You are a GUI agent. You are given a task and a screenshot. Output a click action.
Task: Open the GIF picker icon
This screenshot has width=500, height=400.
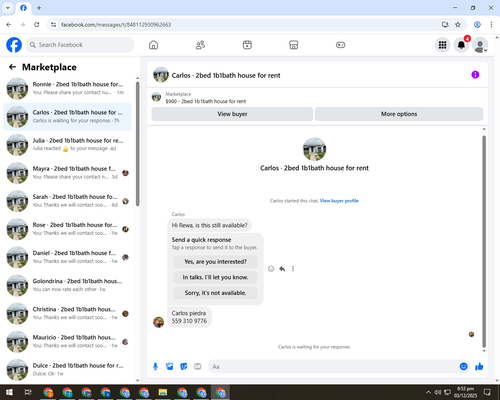(198, 367)
